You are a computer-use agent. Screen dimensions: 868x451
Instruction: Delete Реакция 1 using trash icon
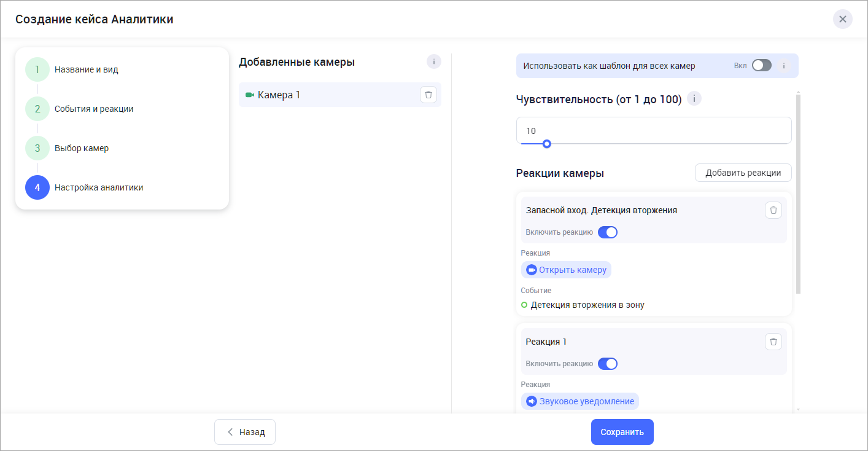(773, 342)
